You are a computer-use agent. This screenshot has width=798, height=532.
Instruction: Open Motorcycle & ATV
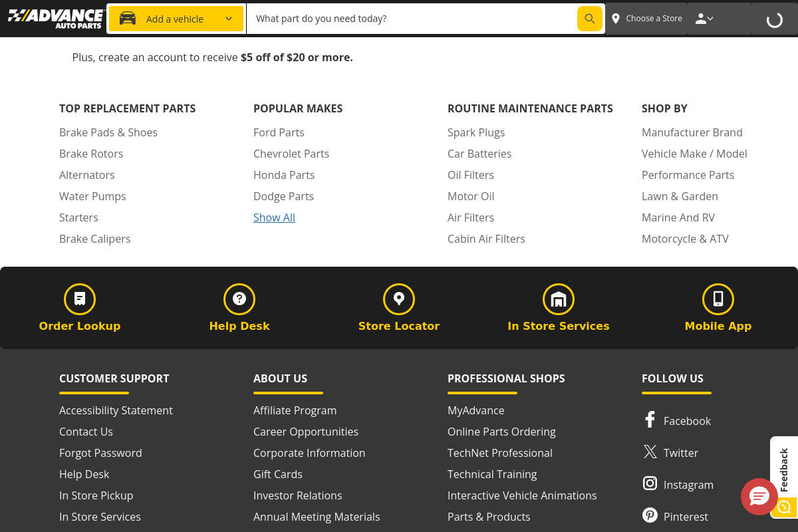[x=685, y=239]
